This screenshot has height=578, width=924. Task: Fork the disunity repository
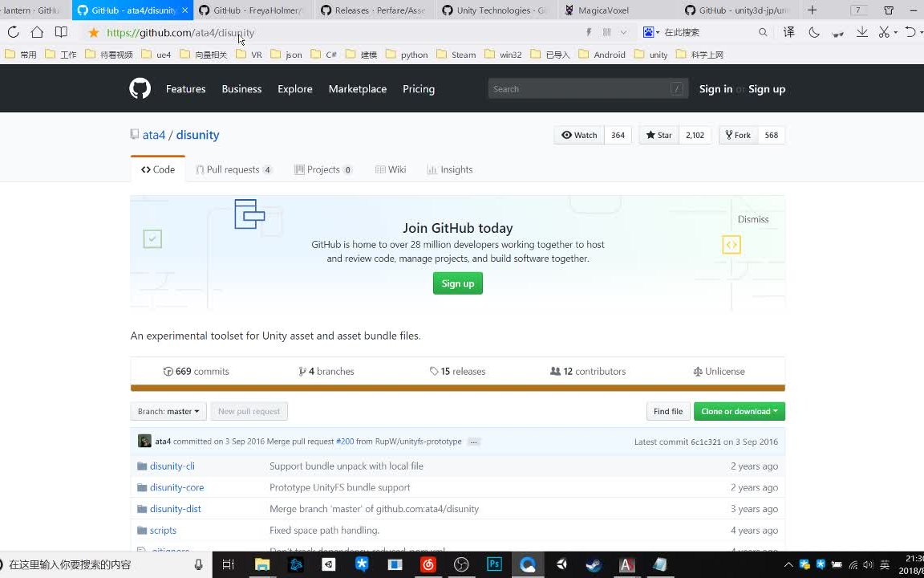pos(739,135)
